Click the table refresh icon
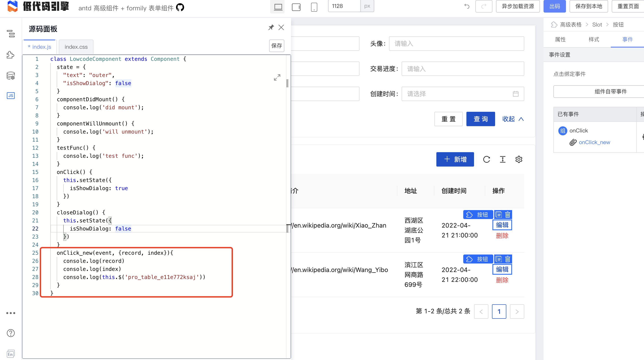Viewport: 644px width, 360px height. [487, 159]
